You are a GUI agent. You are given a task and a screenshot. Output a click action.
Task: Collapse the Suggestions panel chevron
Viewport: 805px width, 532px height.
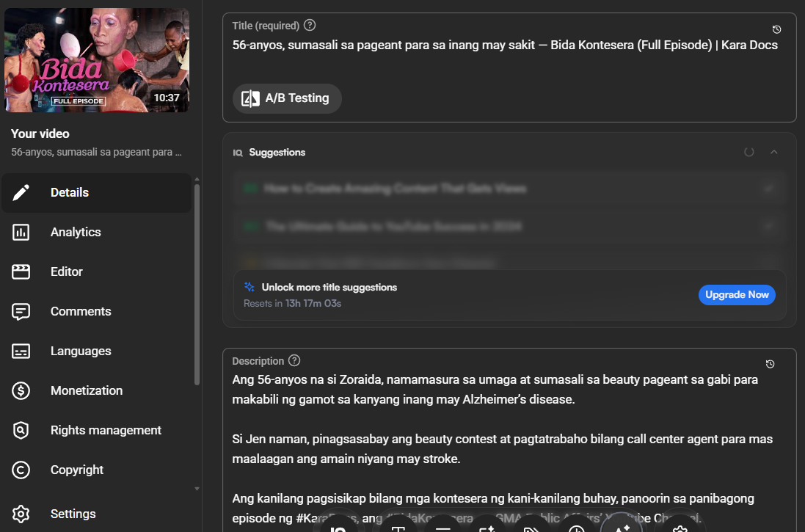tap(774, 152)
